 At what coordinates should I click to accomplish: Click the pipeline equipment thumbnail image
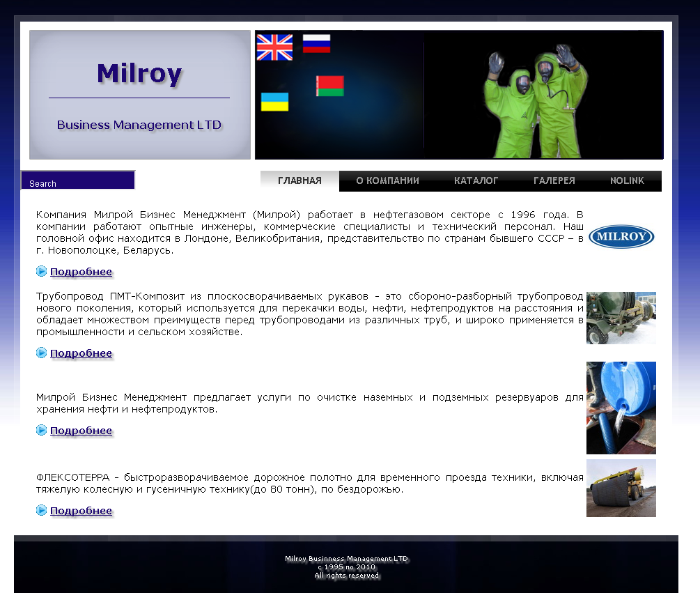621,318
